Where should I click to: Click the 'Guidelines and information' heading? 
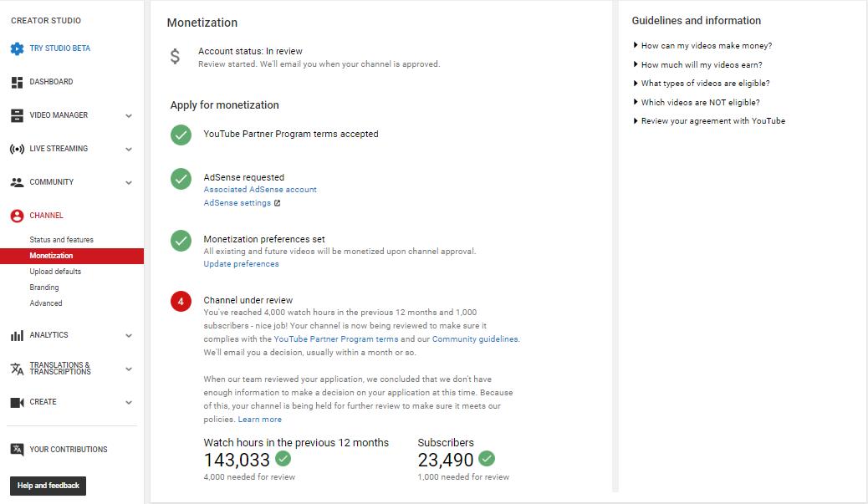[x=697, y=20]
